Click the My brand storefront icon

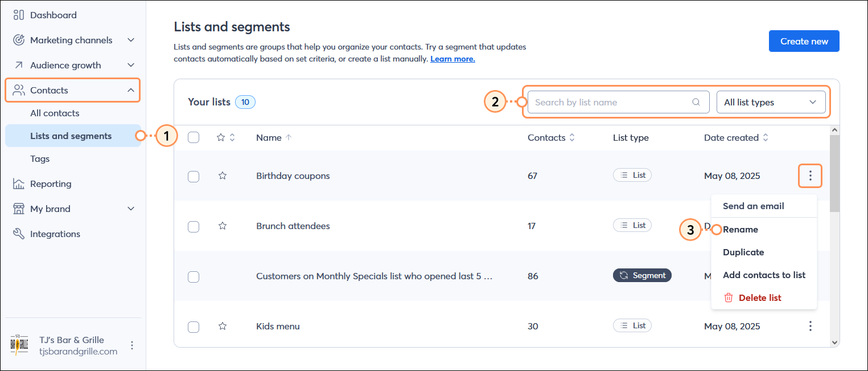point(19,209)
